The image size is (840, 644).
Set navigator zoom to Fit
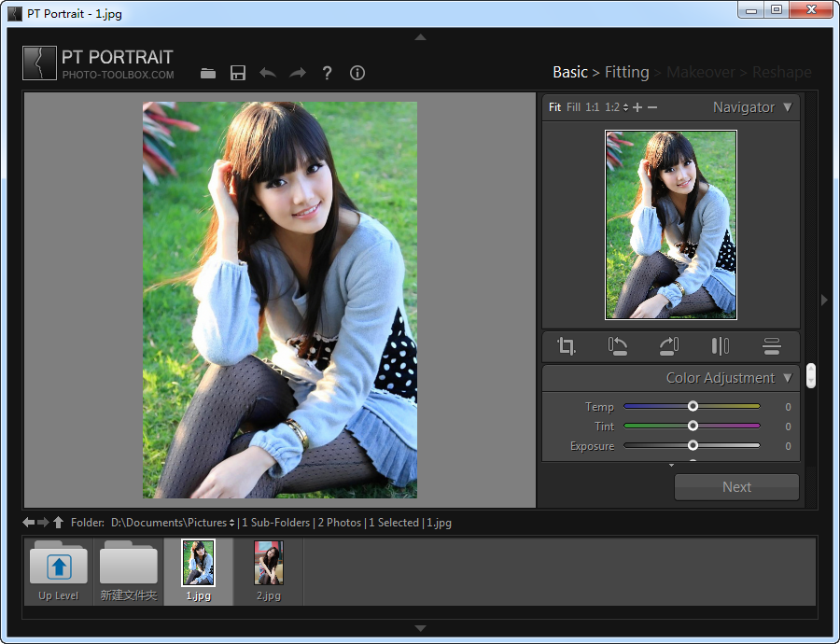tap(554, 107)
